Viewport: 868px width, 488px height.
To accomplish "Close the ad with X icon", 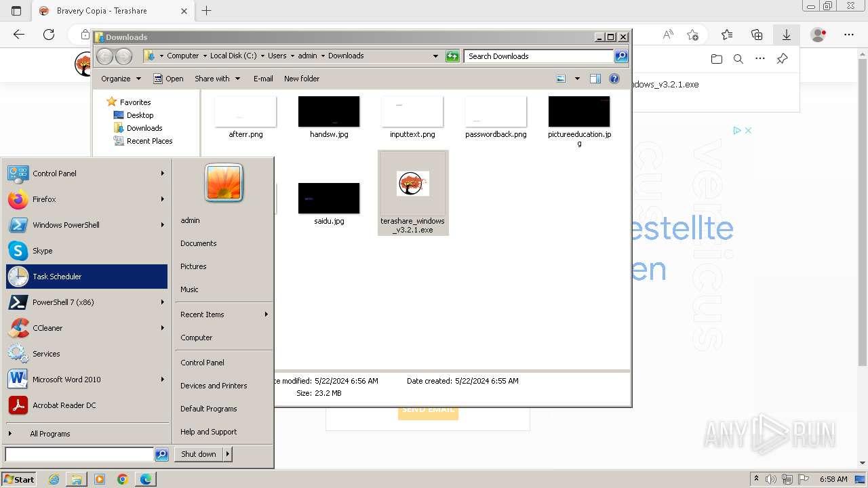I will (748, 130).
